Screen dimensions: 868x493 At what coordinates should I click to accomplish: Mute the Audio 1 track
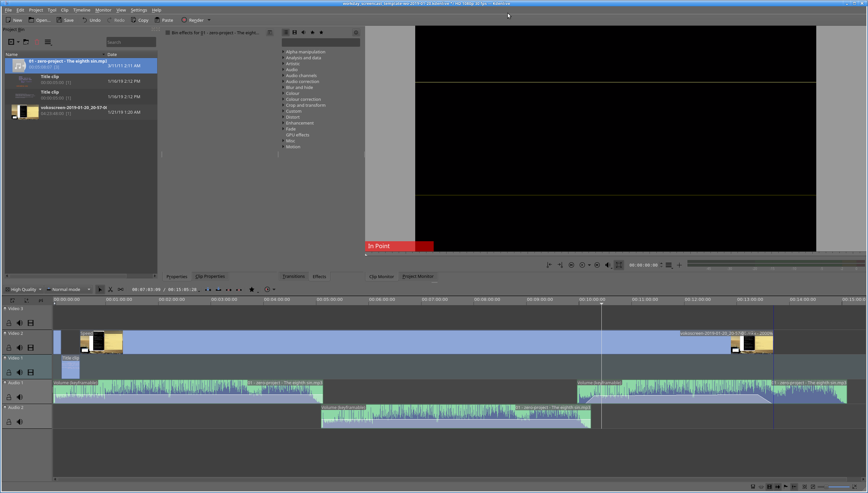click(20, 397)
